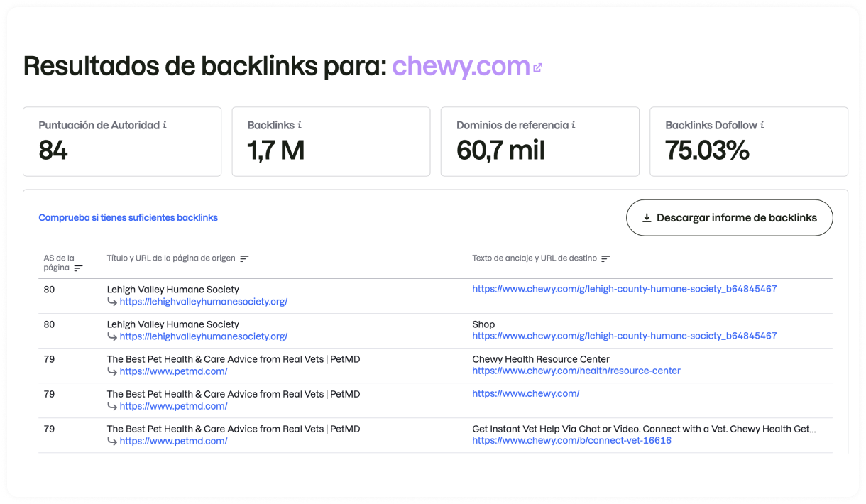This screenshot has height=504, width=866.
Task: Click the Shop anchor text
Action: pyautogui.click(x=483, y=324)
